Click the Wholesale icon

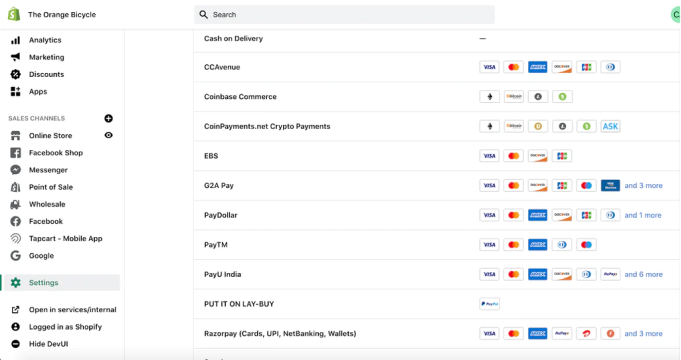[x=16, y=204]
